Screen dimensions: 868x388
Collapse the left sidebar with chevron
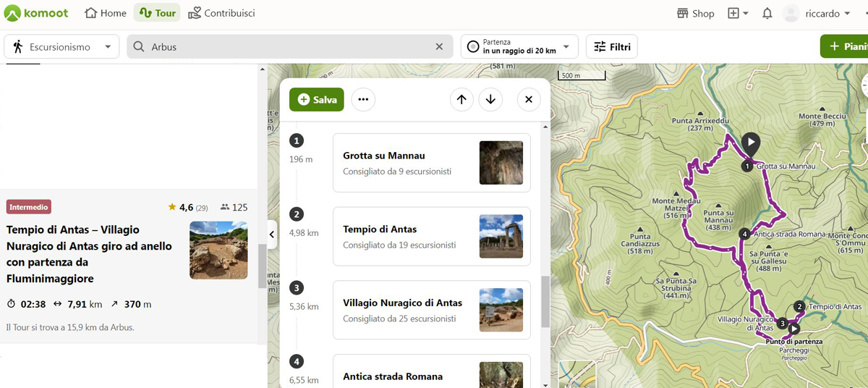click(272, 235)
